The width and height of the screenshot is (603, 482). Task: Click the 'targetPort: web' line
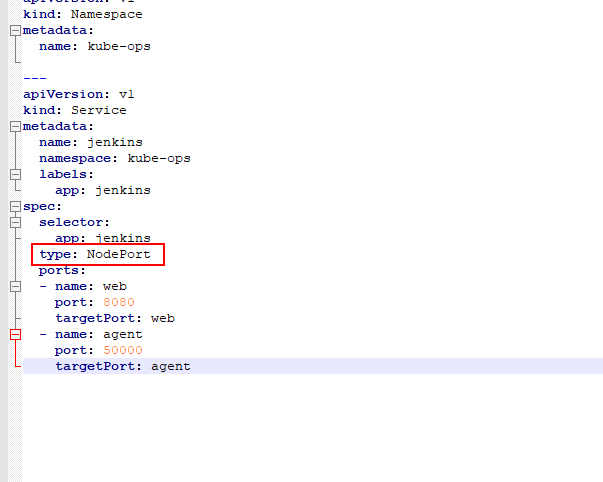click(115, 319)
